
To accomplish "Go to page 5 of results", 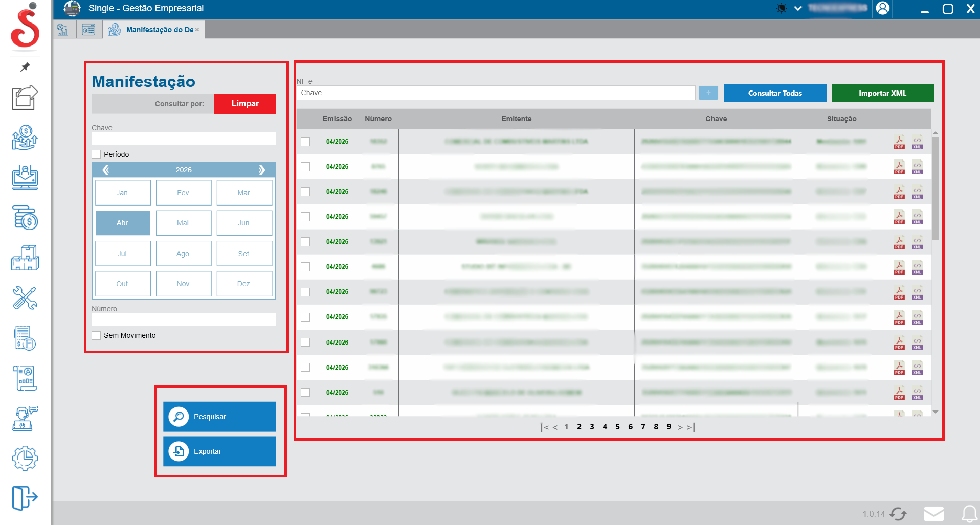I will [617, 427].
